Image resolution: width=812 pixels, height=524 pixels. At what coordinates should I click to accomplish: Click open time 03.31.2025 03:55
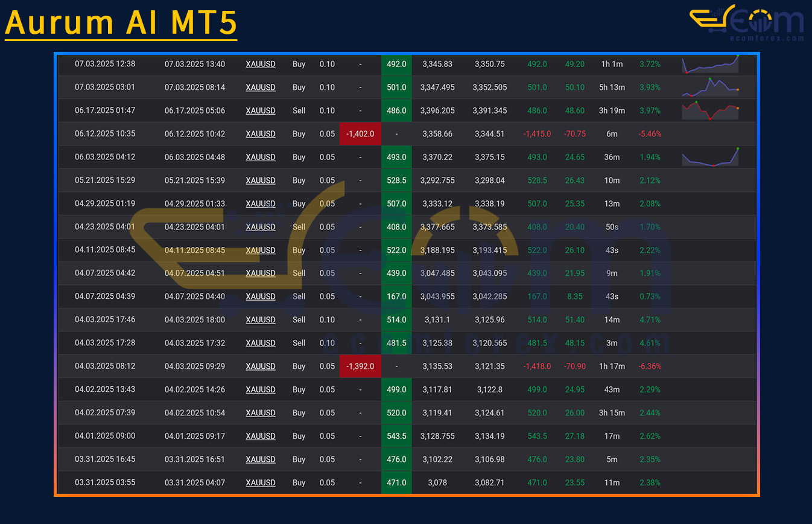pos(105,483)
